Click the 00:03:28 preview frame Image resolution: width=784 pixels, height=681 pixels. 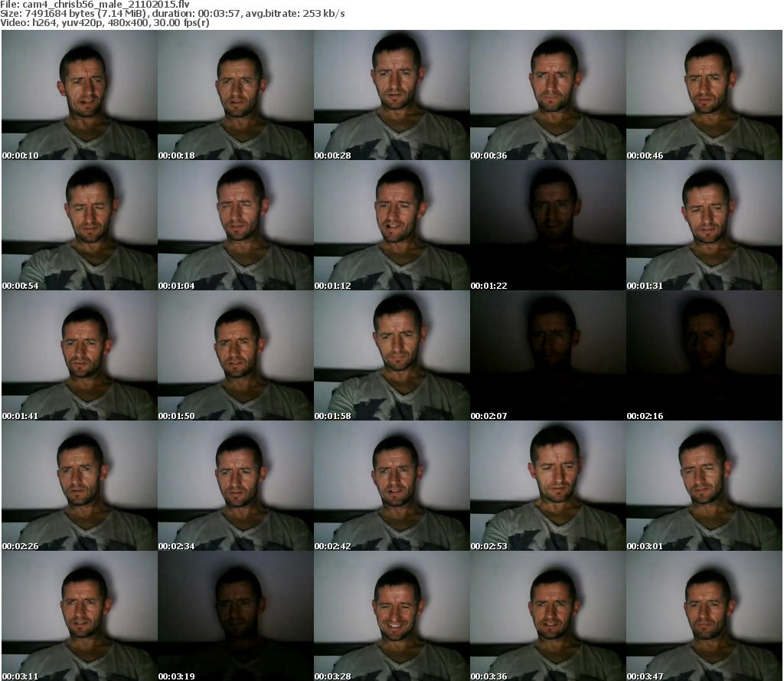[x=391, y=615]
